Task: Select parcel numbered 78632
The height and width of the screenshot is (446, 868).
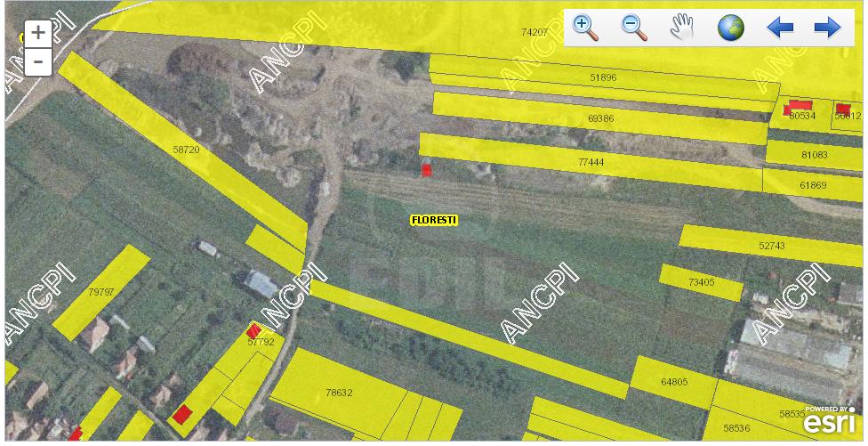Action: (339, 392)
